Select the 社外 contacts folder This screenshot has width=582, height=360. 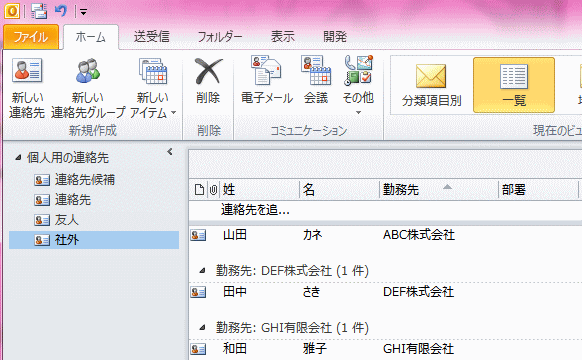pos(94,240)
